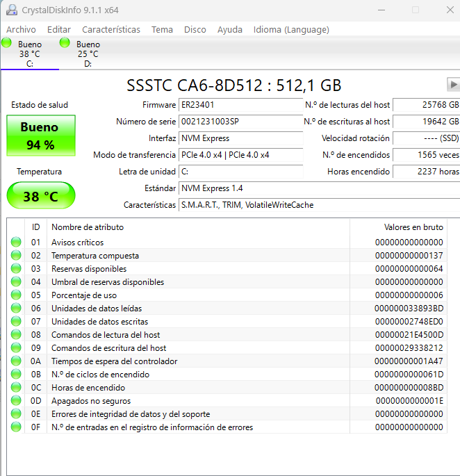Open the Idioma (Language) menu
The width and height of the screenshot is (460, 476).
pyautogui.click(x=290, y=29)
